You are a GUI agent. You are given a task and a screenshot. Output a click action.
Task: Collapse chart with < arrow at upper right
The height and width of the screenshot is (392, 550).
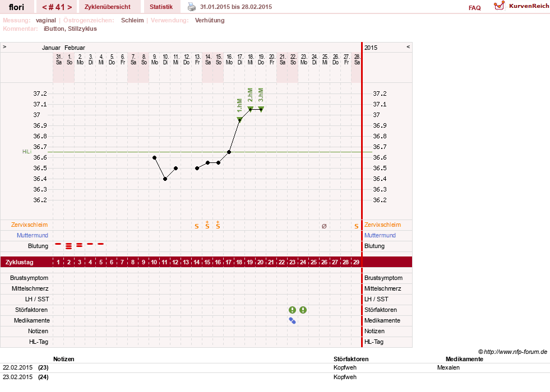408,46
